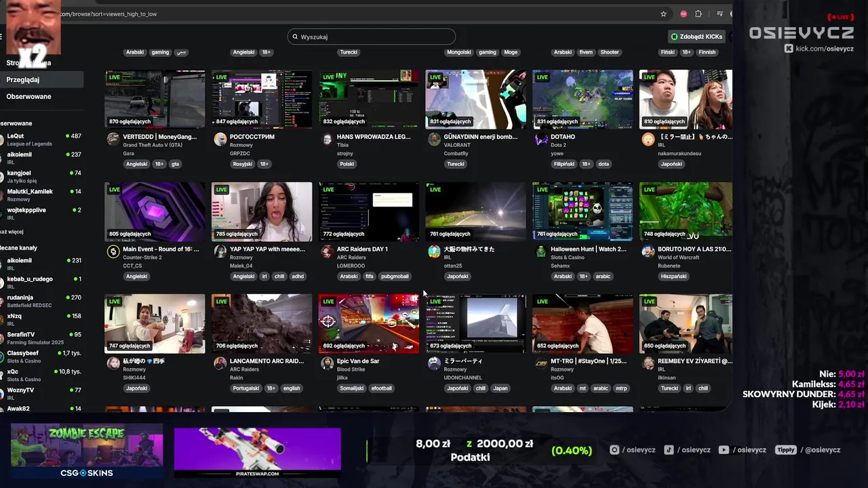Open the red extension icon in the toolbar
Image resolution: width=868 pixels, height=488 pixels.
click(684, 14)
